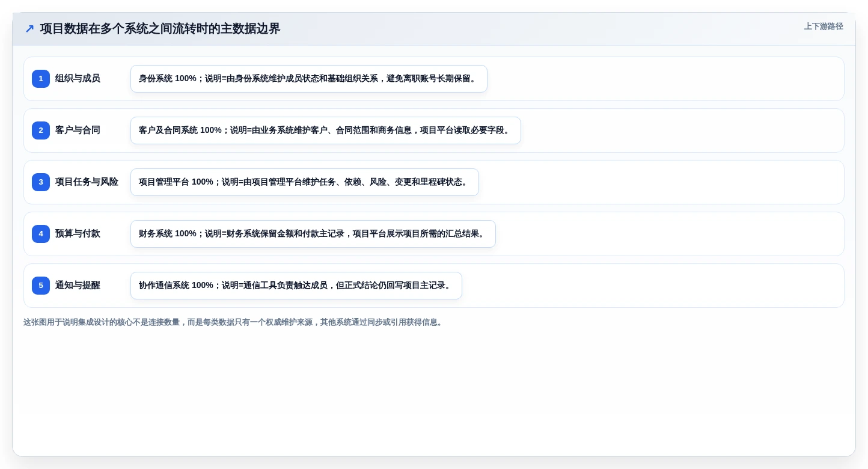The image size is (868, 469).
Task: Click the 通知与提醒 row label
Action: (x=78, y=286)
